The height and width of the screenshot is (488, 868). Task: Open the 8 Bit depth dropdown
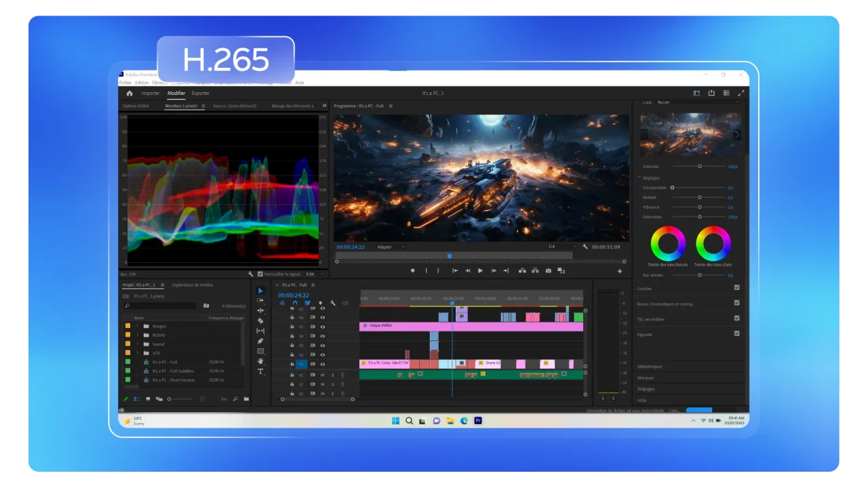[x=311, y=274]
